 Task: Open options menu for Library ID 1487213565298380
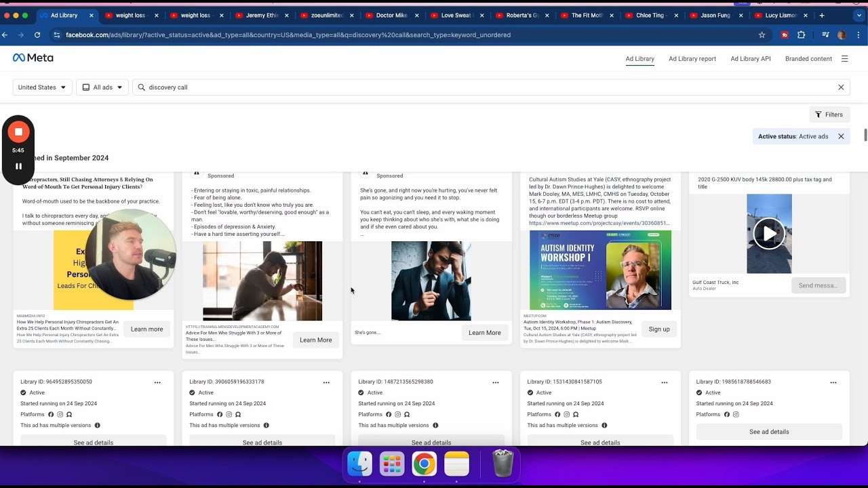(x=496, y=382)
